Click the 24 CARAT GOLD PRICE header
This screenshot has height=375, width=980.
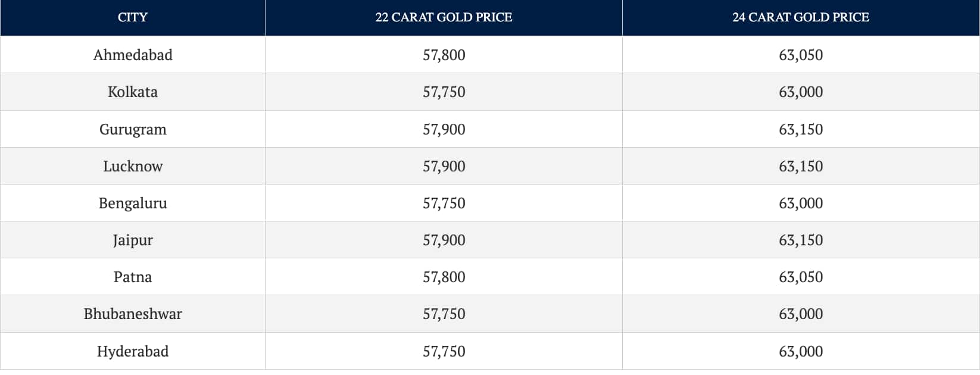pos(801,18)
